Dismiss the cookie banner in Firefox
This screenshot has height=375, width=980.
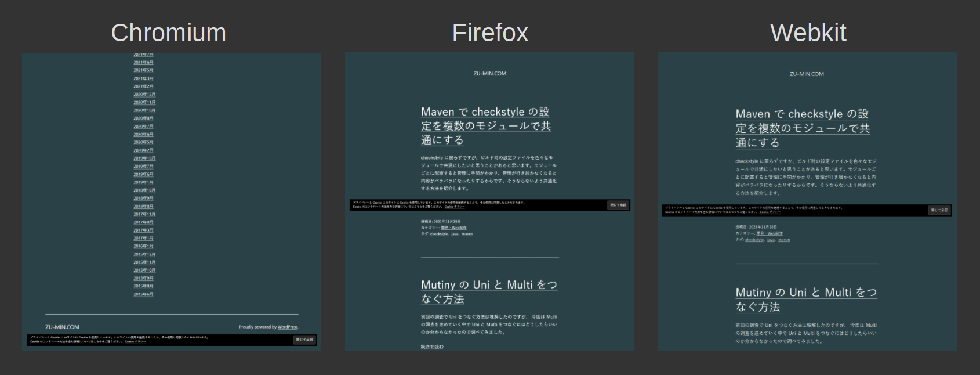click(x=618, y=205)
